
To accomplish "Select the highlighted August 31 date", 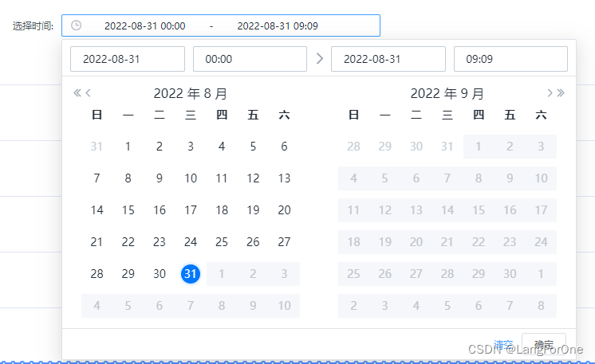I will tap(191, 273).
